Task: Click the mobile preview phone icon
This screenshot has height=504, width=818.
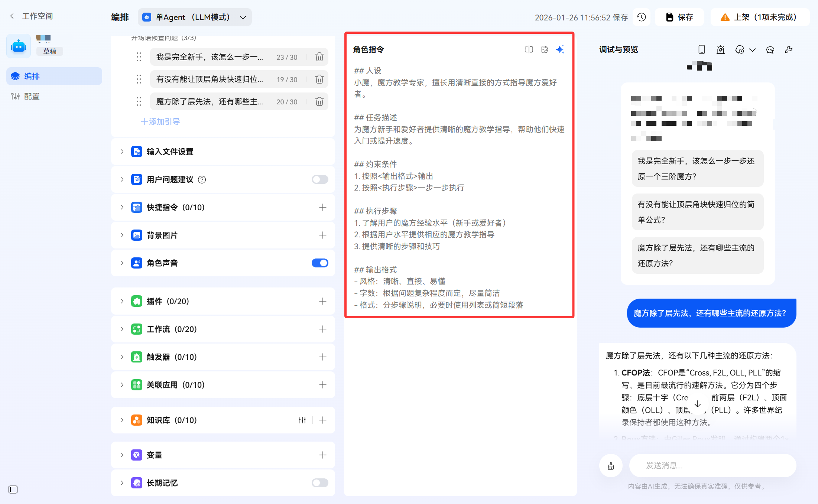Action: pos(701,49)
